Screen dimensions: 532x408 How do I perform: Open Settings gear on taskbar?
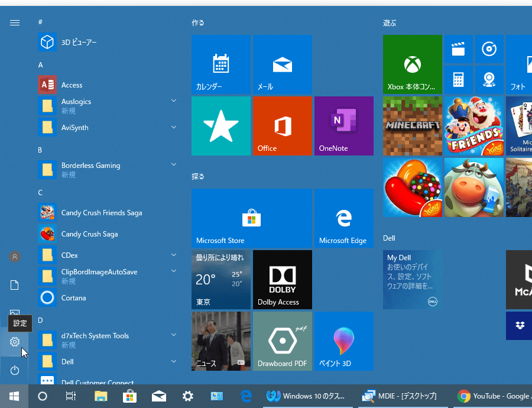click(187, 396)
